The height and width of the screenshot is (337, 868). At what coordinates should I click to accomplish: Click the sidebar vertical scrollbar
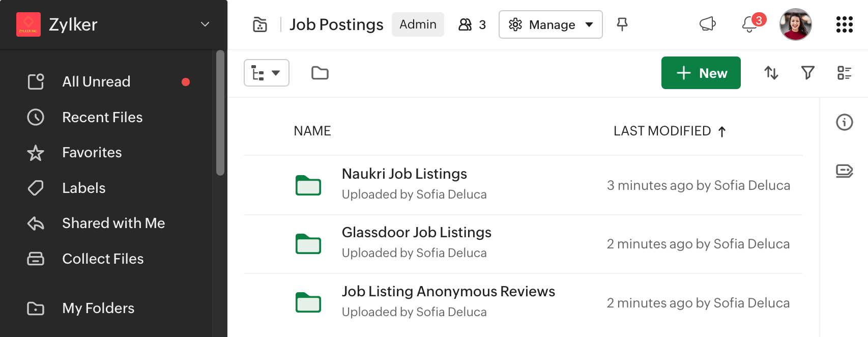(x=220, y=113)
